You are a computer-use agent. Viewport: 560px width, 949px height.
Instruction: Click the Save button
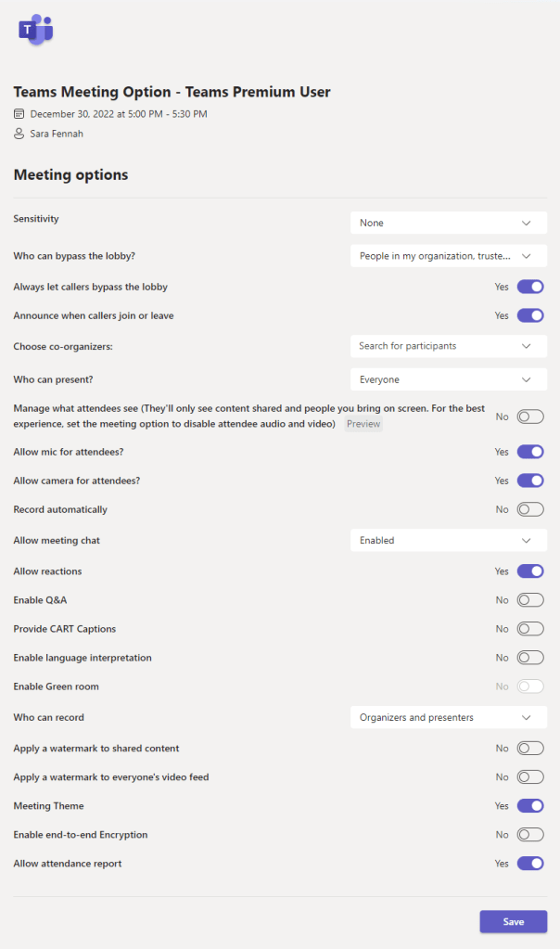pos(513,921)
